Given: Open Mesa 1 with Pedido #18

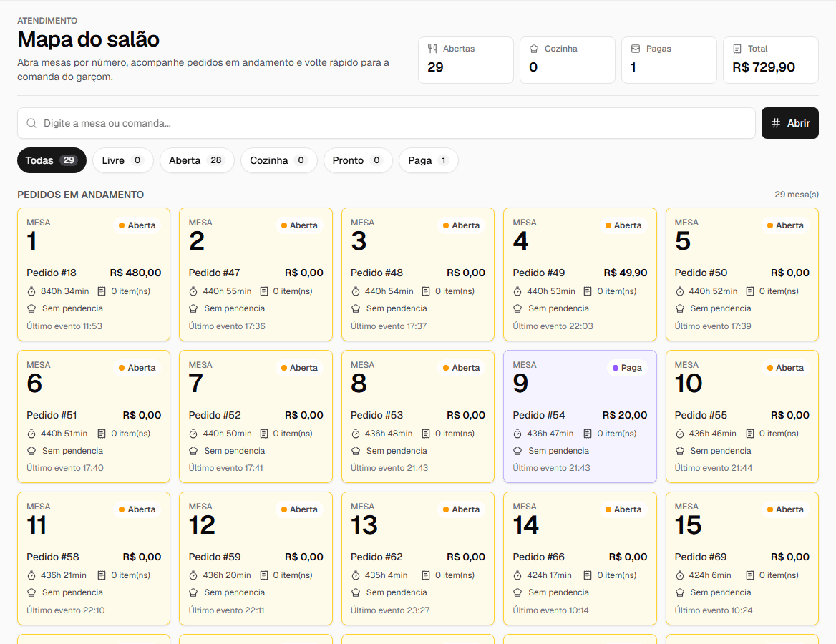Looking at the screenshot, I should 94,275.
